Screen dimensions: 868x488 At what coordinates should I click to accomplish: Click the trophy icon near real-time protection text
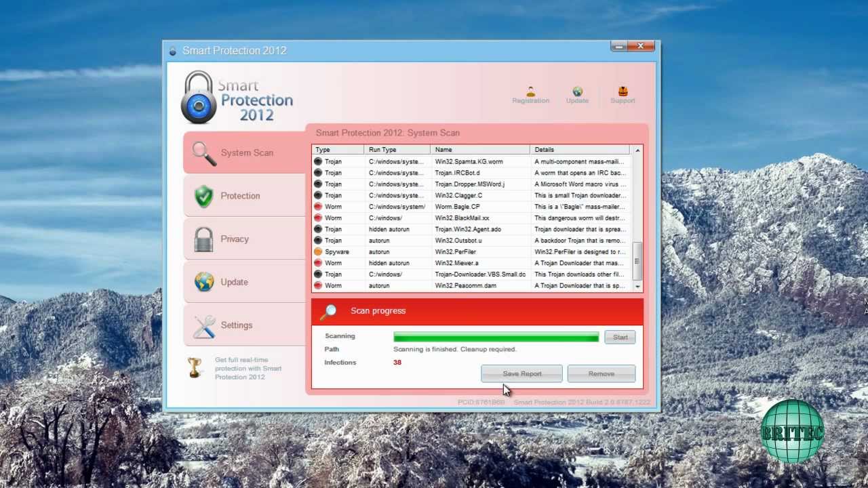pos(195,367)
